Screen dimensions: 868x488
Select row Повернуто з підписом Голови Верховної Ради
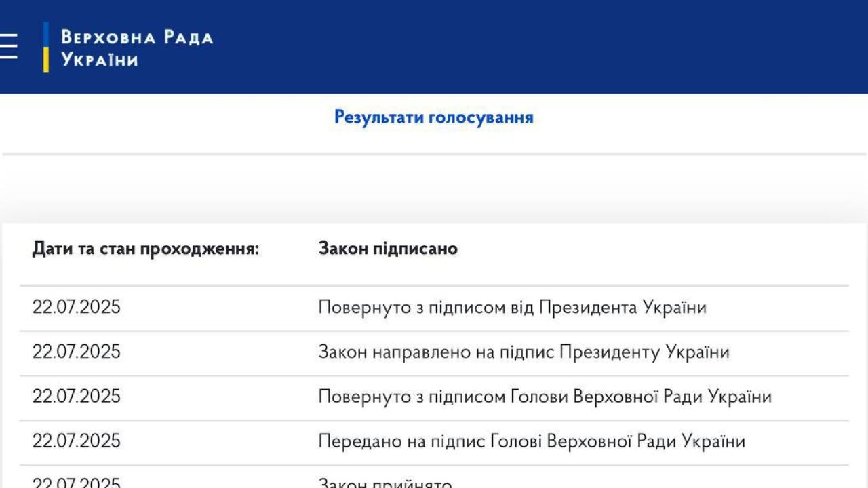(545, 396)
